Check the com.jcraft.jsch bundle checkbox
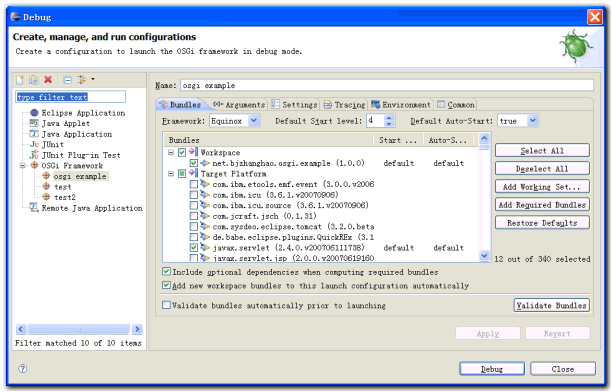The width and height of the screenshot is (612, 392). pyautogui.click(x=194, y=216)
